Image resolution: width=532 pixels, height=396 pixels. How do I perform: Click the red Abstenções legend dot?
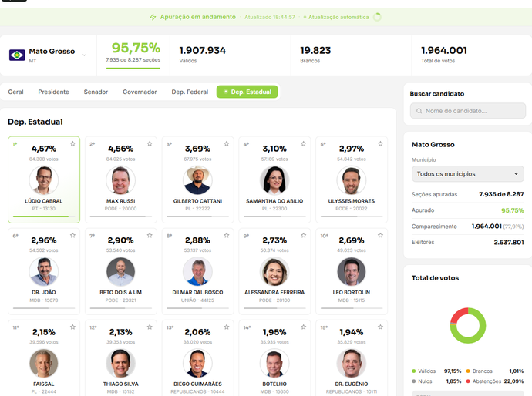[x=468, y=381]
